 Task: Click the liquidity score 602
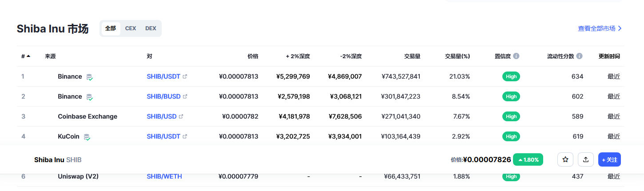577,96
